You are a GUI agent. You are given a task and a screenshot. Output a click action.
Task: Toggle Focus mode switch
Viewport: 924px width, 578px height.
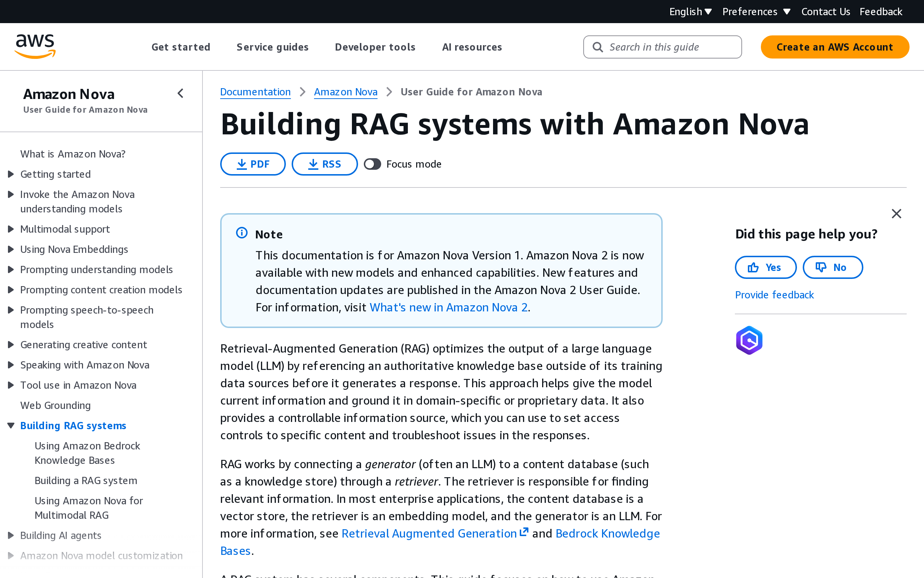[372, 164]
